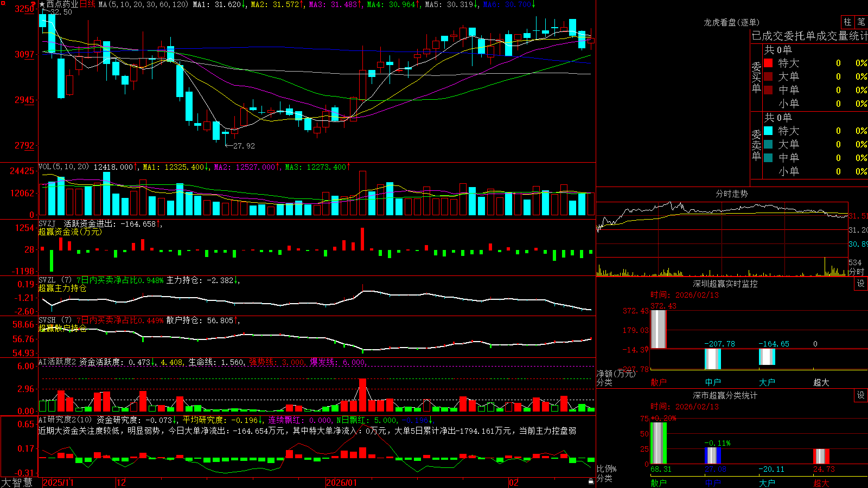Open 设 settings for 深市超赢分类统计

click(x=861, y=395)
